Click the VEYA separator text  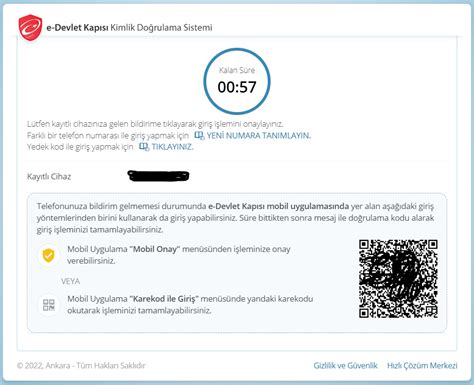tap(70, 282)
